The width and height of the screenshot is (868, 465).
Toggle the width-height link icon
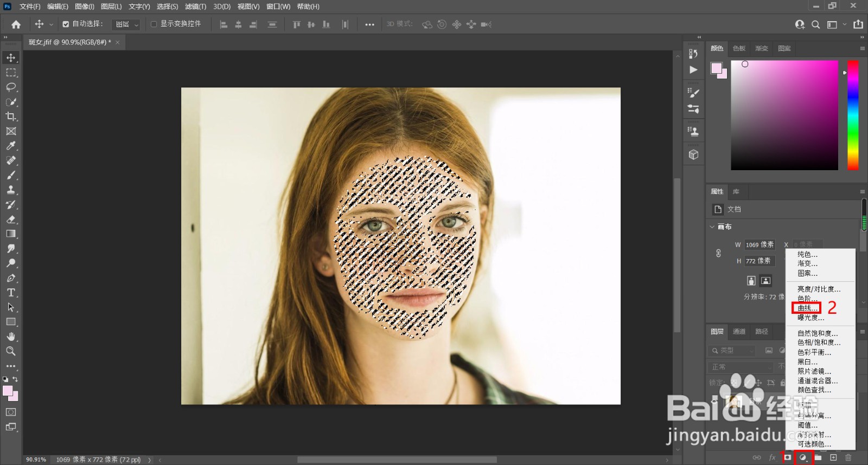718,253
